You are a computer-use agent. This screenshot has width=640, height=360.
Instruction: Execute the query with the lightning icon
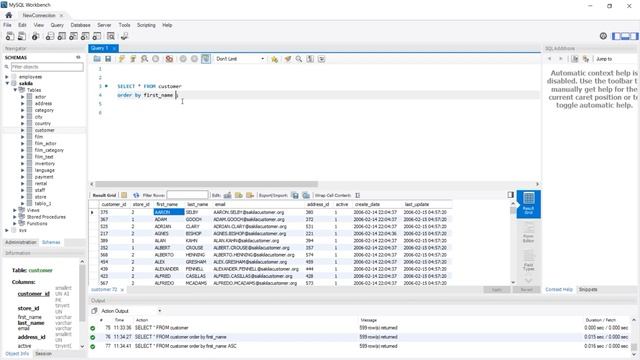(122, 59)
